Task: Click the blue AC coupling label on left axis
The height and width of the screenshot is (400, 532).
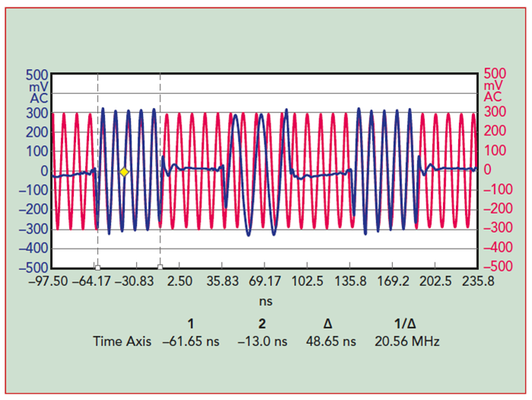Action: [x=39, y=97]
